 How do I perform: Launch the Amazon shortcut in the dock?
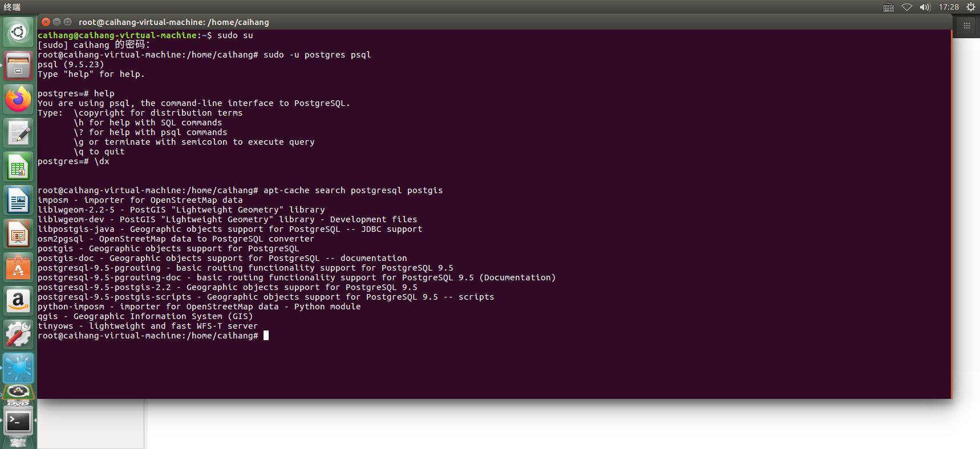click(18, 301)
